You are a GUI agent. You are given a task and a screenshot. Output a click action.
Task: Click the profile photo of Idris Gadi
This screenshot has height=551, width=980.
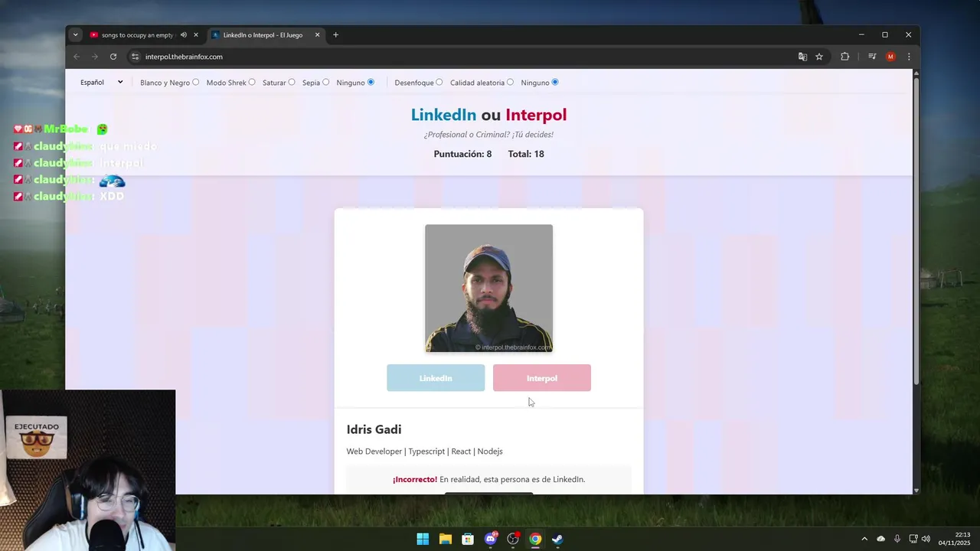point(488,289)
